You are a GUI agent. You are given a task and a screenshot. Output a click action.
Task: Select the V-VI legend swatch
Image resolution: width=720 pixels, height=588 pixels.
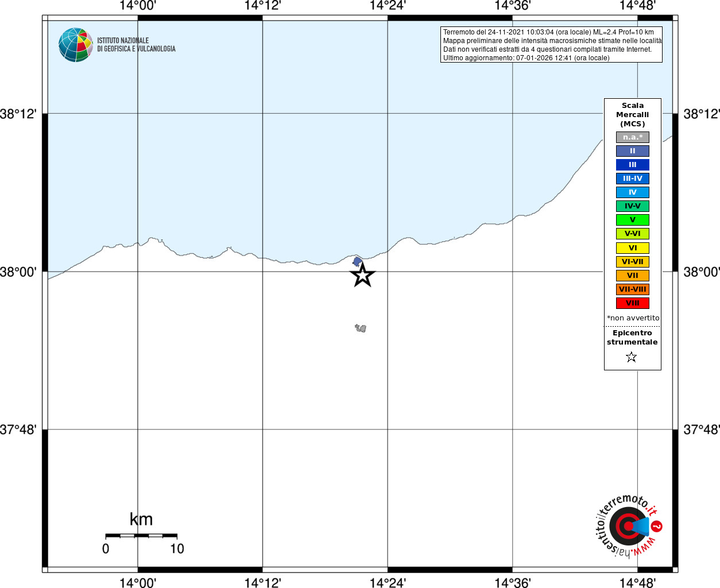click(x=633, y=234)
